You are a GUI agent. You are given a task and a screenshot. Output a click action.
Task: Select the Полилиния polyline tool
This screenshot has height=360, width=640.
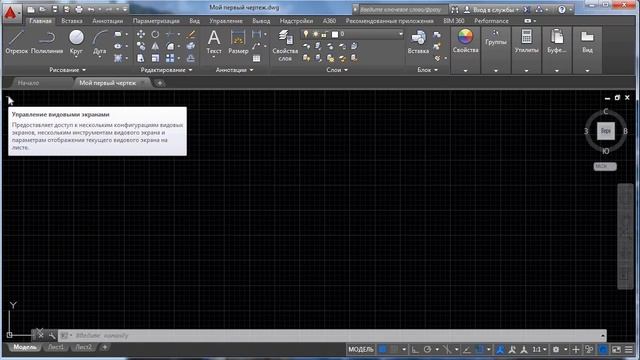click(47, 42)
